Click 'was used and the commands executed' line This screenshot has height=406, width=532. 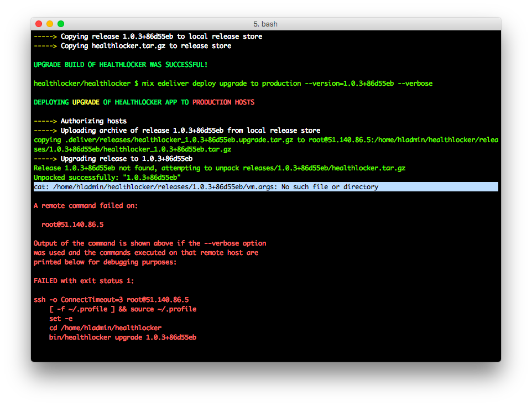[x=146, y=253]
